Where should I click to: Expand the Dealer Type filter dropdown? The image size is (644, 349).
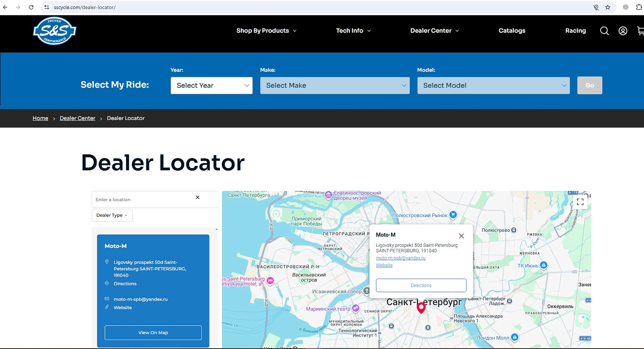pyautogui.click(x=112, y=215)
